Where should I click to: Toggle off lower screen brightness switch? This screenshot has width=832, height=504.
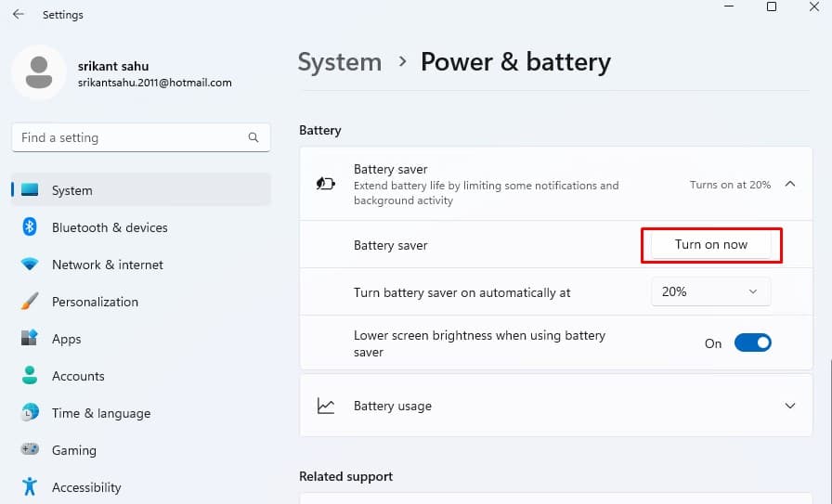[752, 343]
